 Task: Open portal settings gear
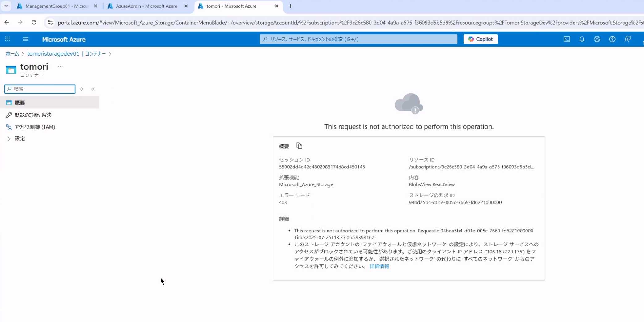597,39
